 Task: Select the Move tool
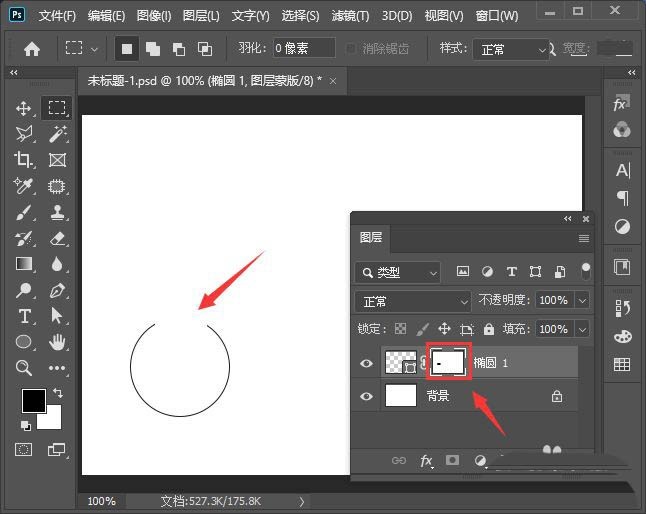tap(24, 108)
